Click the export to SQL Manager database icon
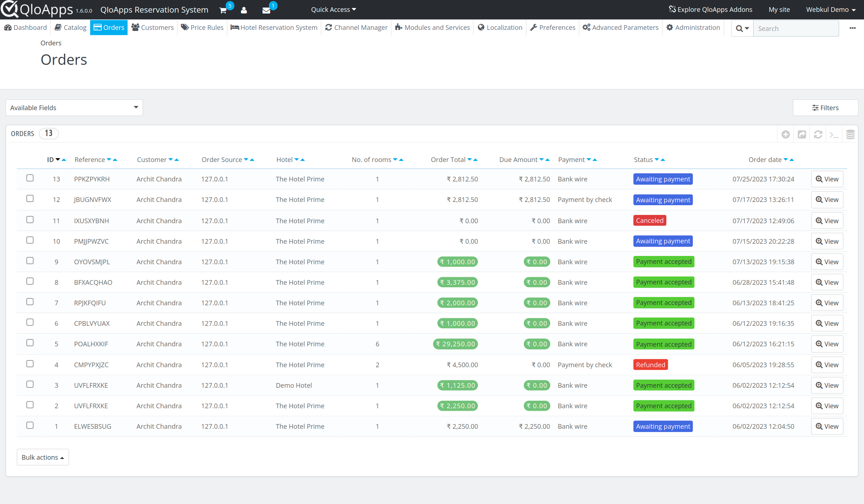Viewport: 864px width, 504px height. [x=850, y=134]
